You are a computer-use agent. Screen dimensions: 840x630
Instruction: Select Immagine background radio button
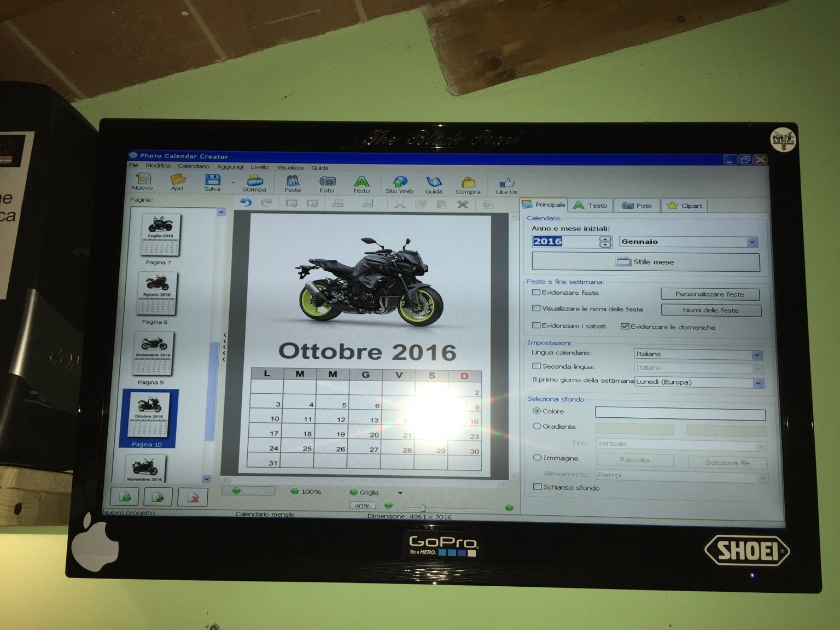click(537, 458)
